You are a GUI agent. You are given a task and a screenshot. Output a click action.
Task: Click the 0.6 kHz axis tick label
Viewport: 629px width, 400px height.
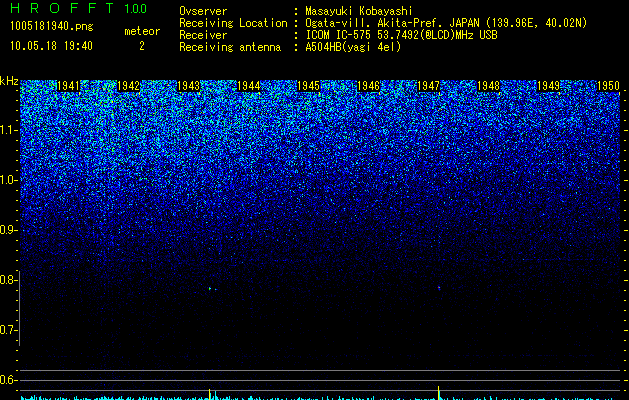coord(8,380)
